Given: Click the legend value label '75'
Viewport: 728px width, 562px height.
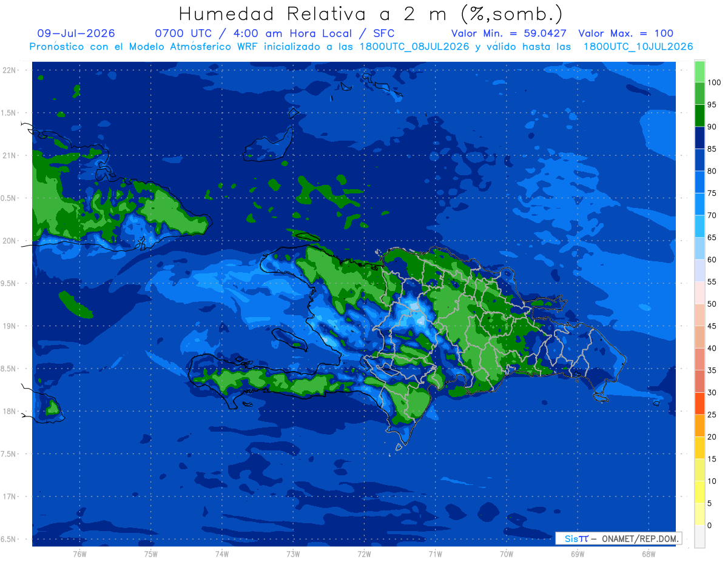Looking at the screenshot, I should click(712, 193).
